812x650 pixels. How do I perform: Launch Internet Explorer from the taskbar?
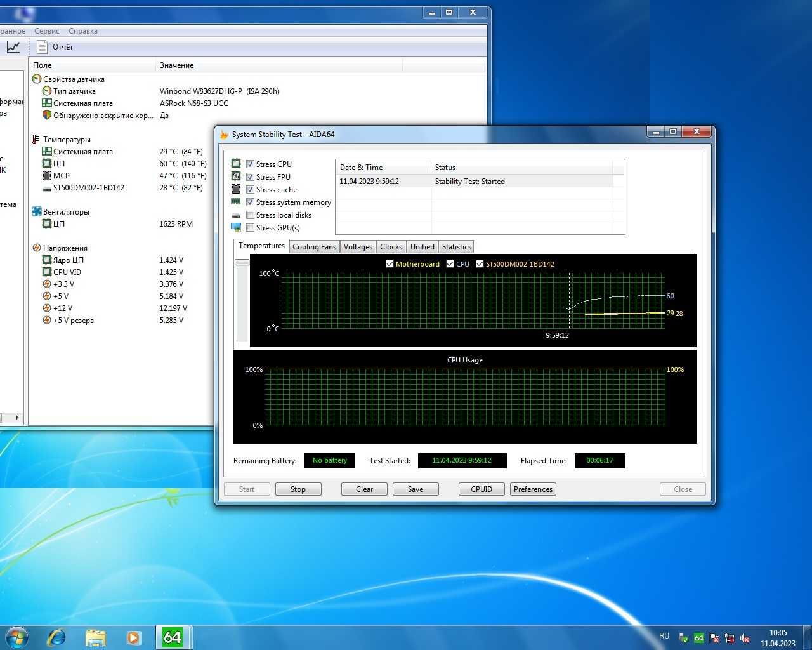point(57,637)
